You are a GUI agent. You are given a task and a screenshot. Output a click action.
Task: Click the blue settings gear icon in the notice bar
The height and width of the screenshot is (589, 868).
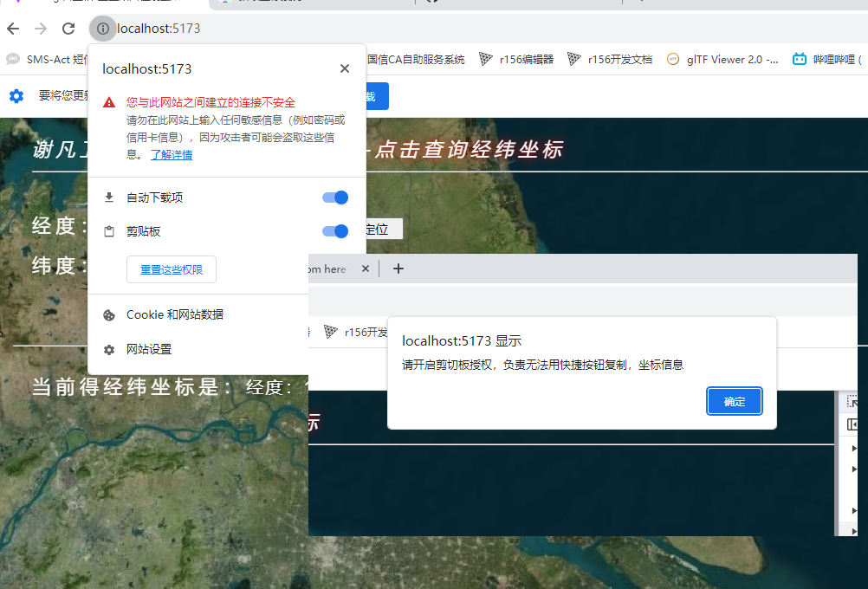pos(16,96)
